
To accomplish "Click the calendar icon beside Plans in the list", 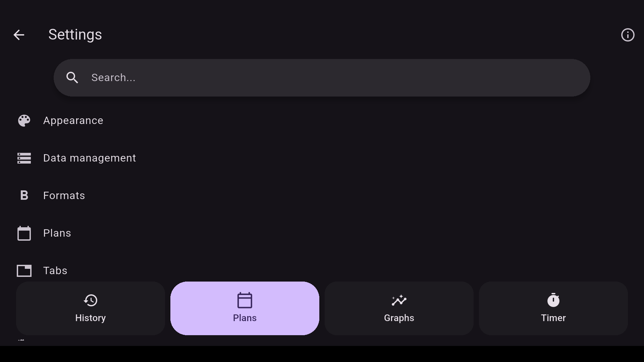I will click(x=24, y=233).
